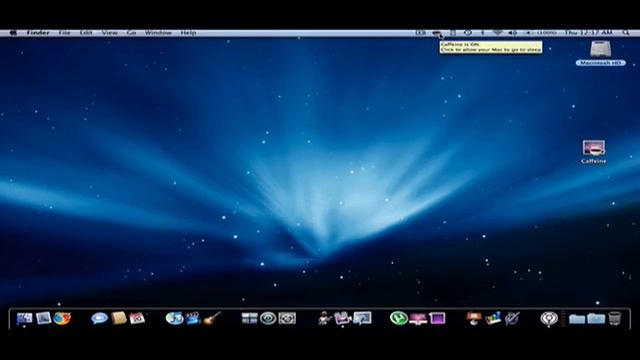Open Spotlight search magnifier icon
The image size is (640, 360).
pos(626,33)
